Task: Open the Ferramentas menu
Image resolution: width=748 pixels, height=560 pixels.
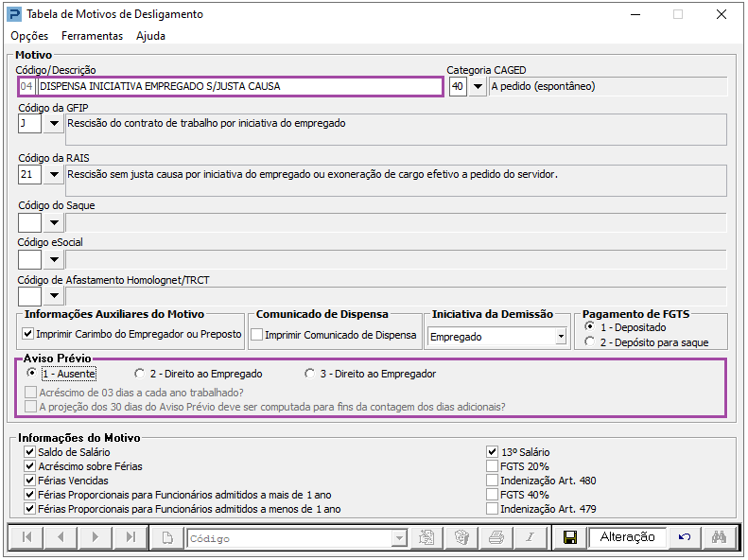Action: [92, 36]
